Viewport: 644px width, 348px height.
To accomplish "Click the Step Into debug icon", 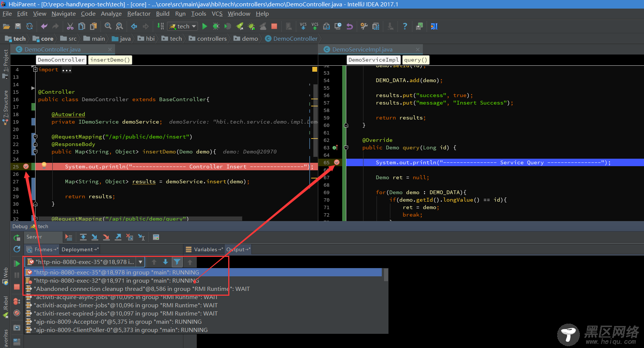I will (x=95, y=237).
